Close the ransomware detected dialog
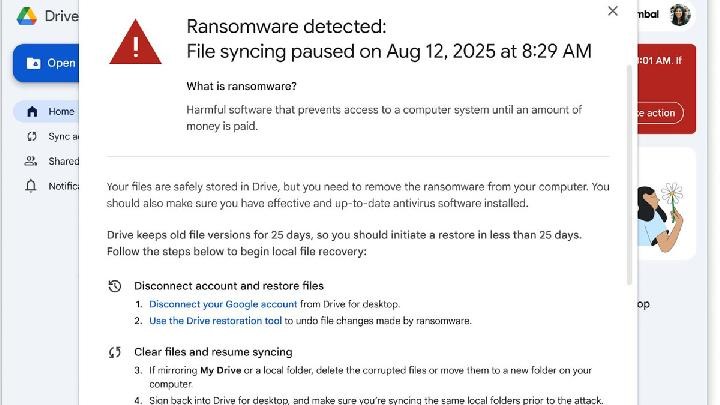 [x=613, y=11]
